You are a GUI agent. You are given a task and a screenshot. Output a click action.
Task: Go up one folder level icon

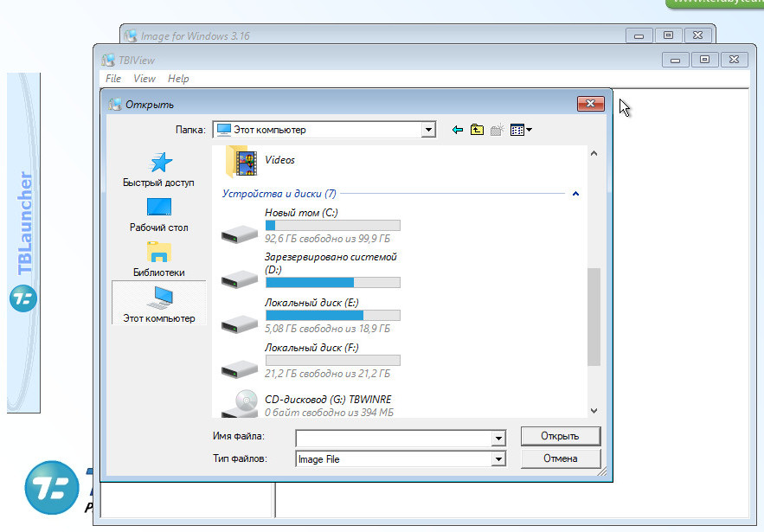pos(477,130)
